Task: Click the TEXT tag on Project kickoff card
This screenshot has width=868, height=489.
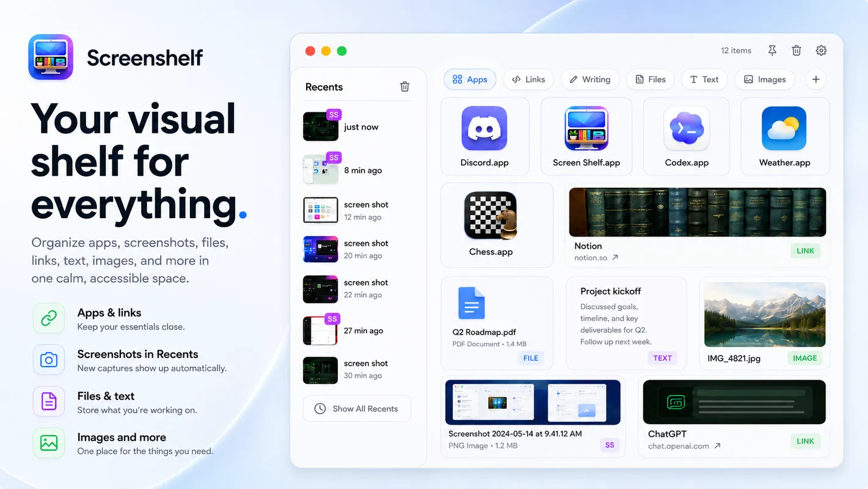Action: (662, 358)
